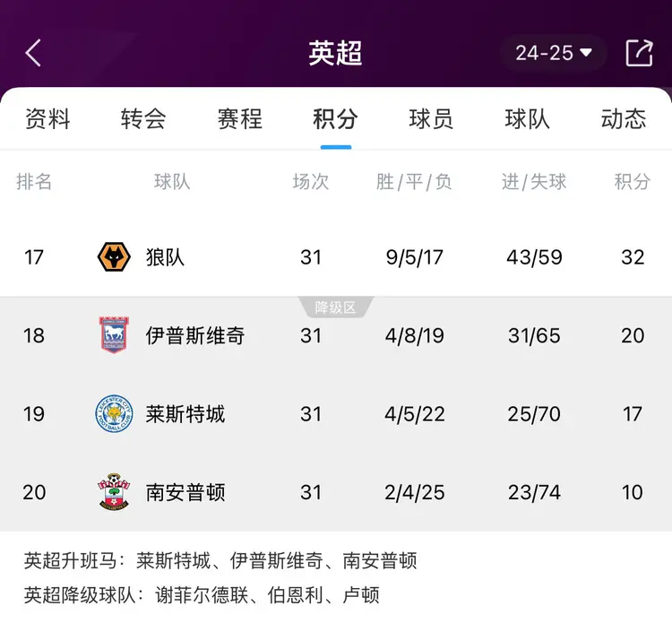
Task: Tap the Southampton club crest
Action: (114, 492)
